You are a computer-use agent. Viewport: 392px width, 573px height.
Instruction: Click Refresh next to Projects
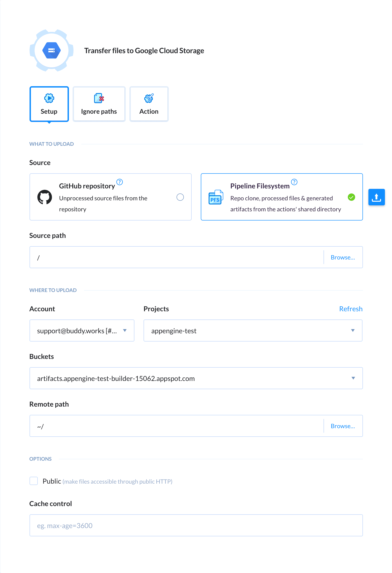pyautogui.click(x=351, y=309)
